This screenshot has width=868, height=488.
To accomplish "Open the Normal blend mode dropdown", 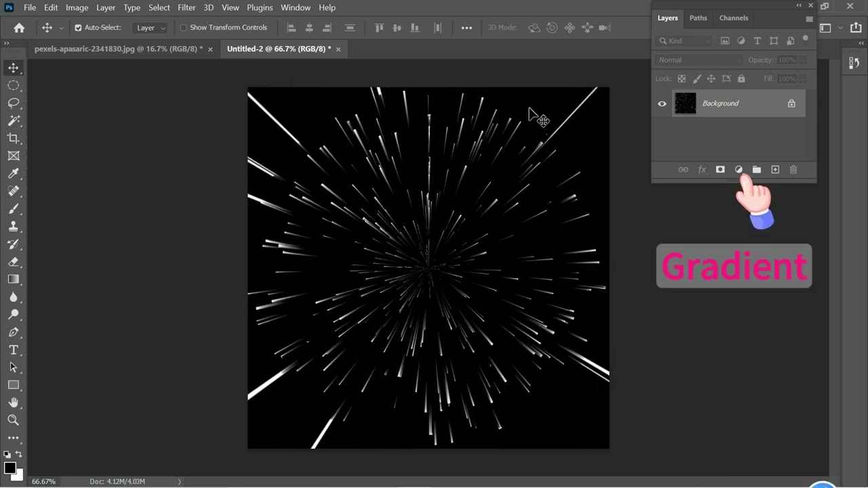I will tap(700, 60).
